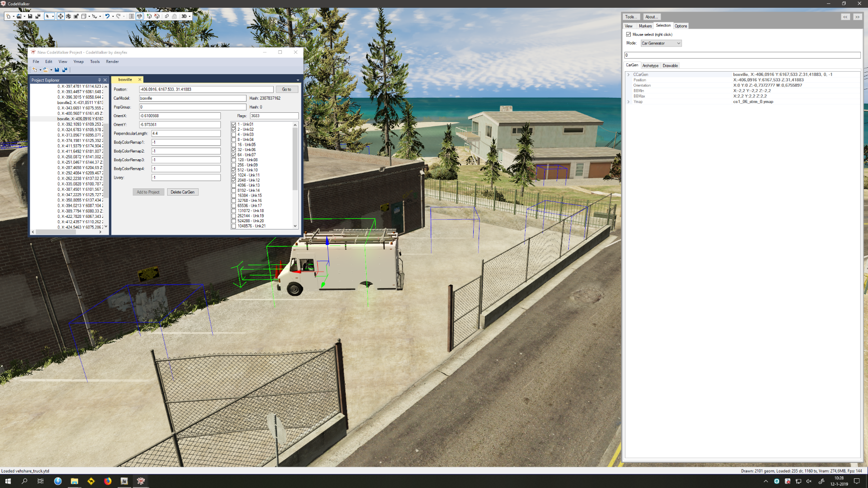Click the New file icon in main toolbar

point(8,16)
